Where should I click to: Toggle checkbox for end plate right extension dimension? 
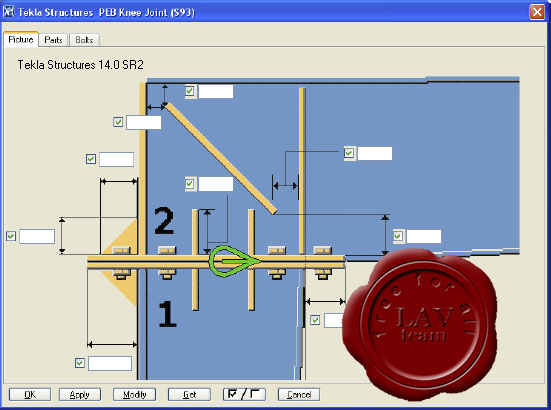coord(315,320)
